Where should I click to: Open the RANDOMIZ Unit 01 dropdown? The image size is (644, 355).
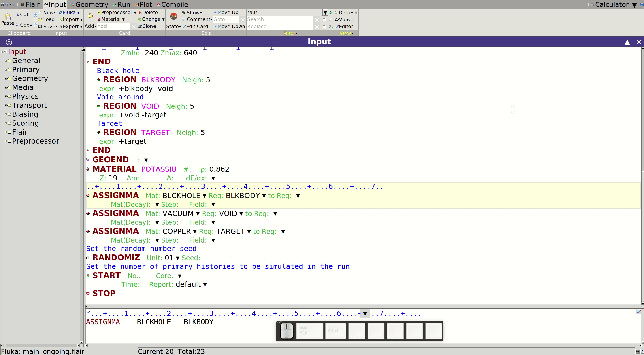point(178,258)
